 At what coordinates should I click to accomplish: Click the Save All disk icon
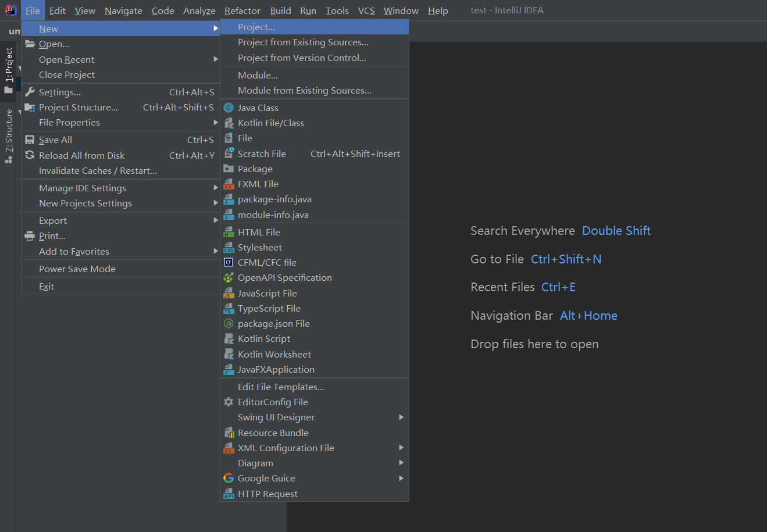30,140
